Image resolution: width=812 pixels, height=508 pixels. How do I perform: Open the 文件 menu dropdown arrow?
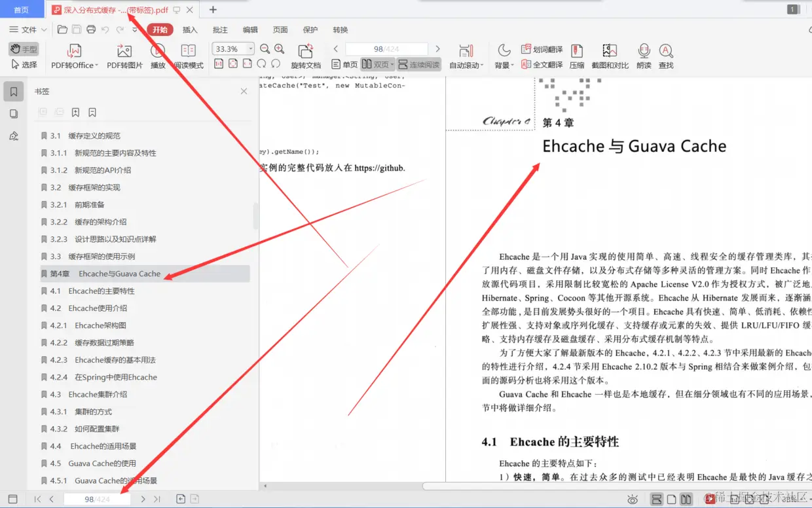tap(44, 29)
